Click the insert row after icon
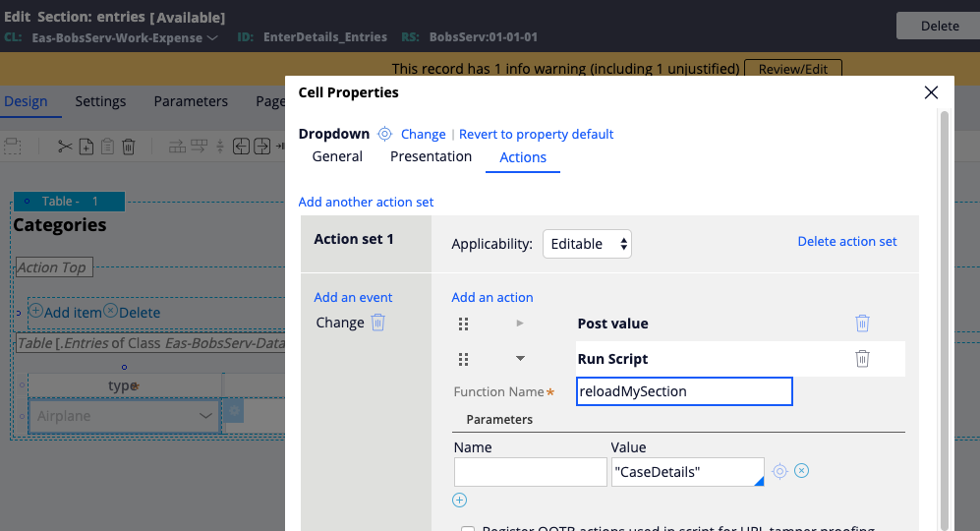Image resolution: width=980 pixels, height=531 pixels. pyautogui.click(x=199, y=147)
